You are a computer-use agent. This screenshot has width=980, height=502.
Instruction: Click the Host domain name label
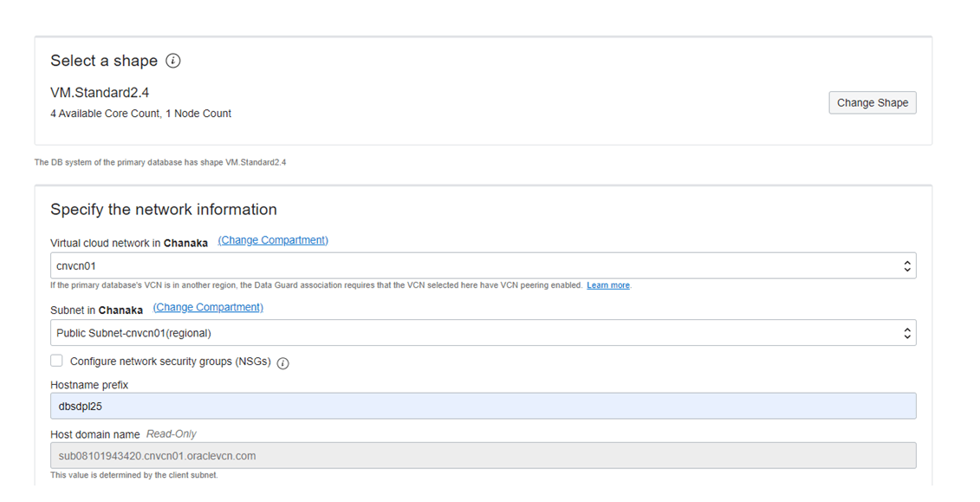[95, 434]
